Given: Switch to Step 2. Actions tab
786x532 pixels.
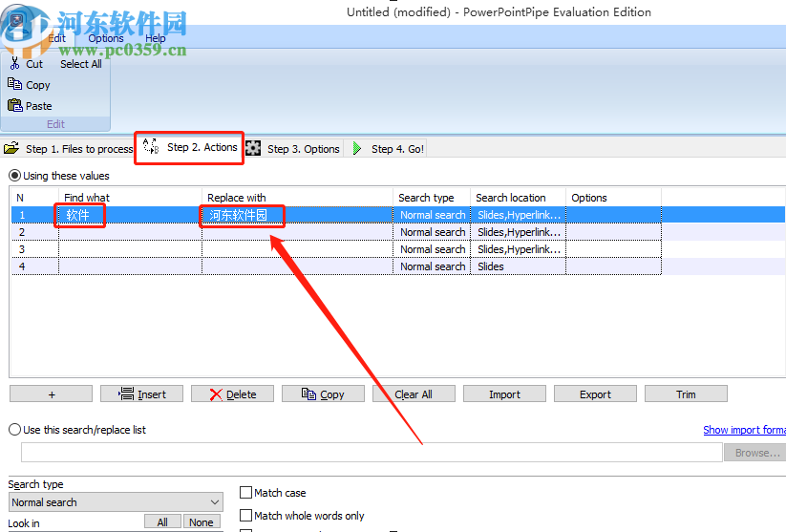Looking at the screenshot, I should coord(189,147).
